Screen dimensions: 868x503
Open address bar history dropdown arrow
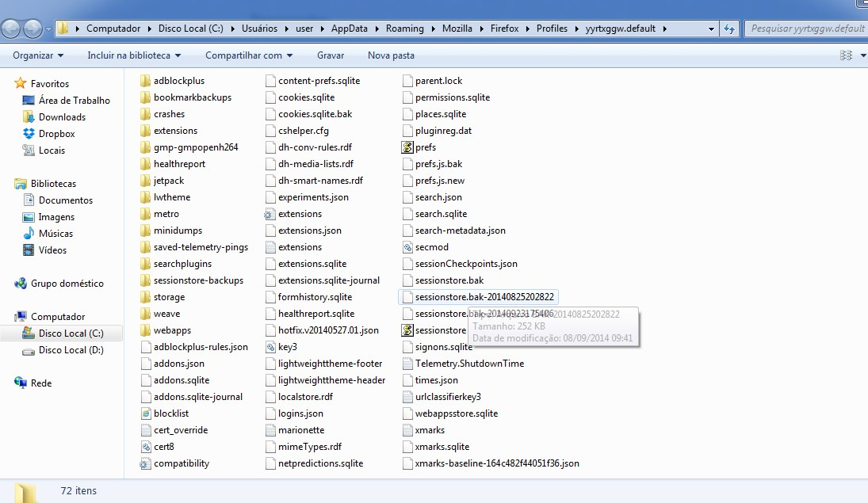[711, 29]
